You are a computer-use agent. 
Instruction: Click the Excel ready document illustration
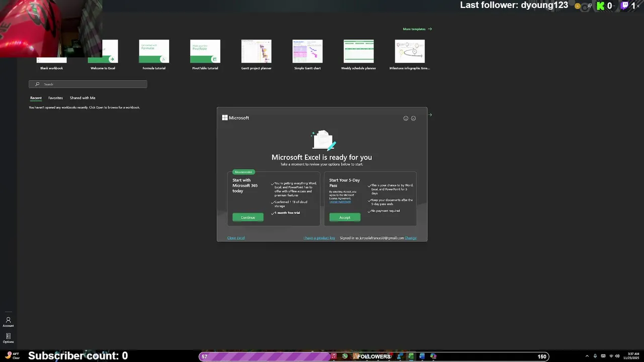coord(323,140)
